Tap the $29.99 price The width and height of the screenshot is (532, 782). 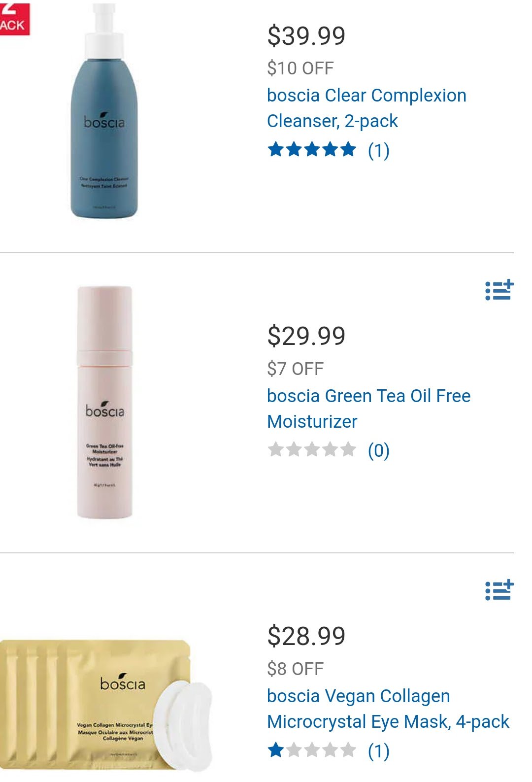(x=306, y=336)
